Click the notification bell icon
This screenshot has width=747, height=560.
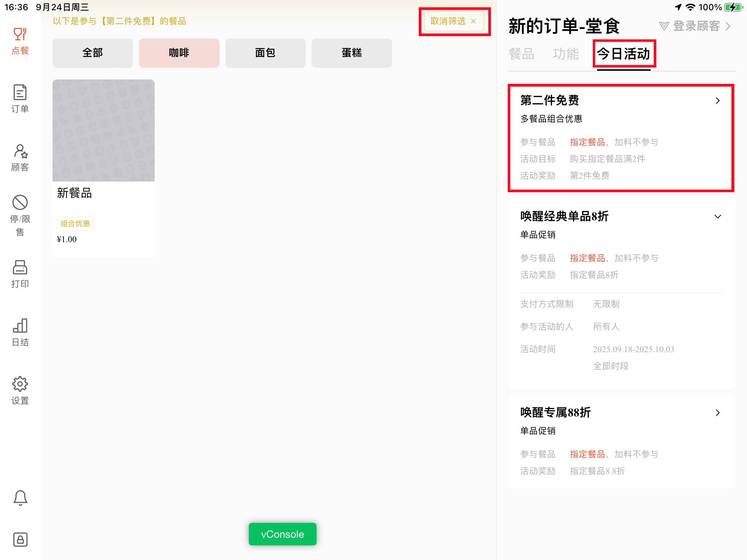[20, 498]
